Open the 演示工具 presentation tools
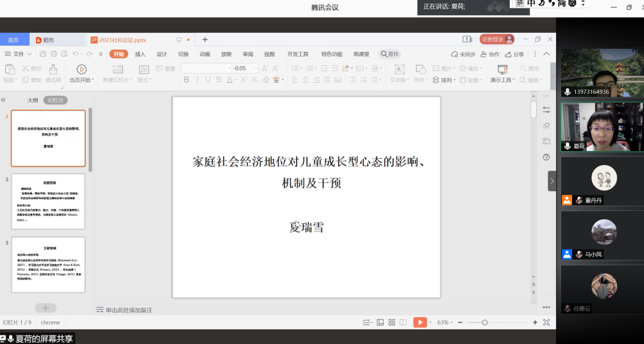This screenshot has height=344, width=644. [x=502, y=73]
